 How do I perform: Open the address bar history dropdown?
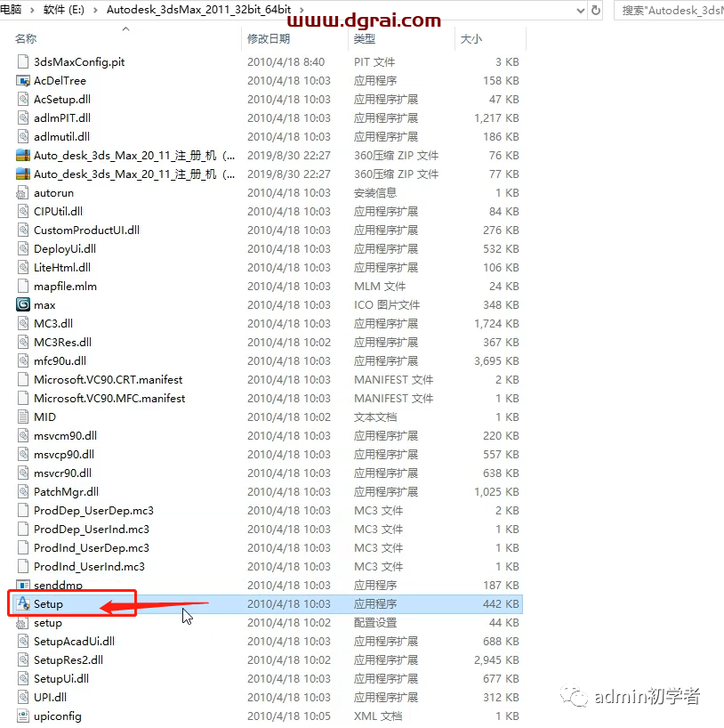click(580, 10)
